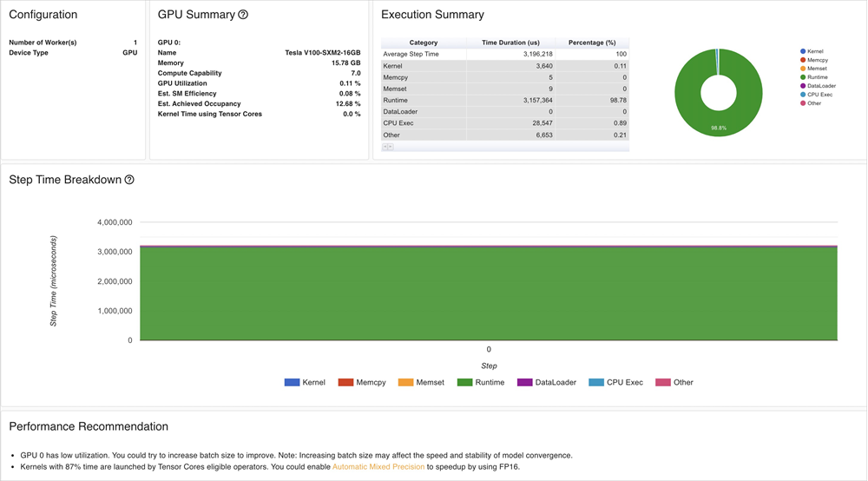Select the Runtime dot in donut legend

pos(803,77)
